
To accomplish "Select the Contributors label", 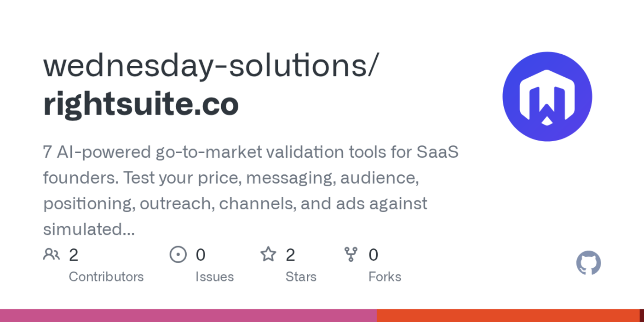I will [x=106, y=277].
